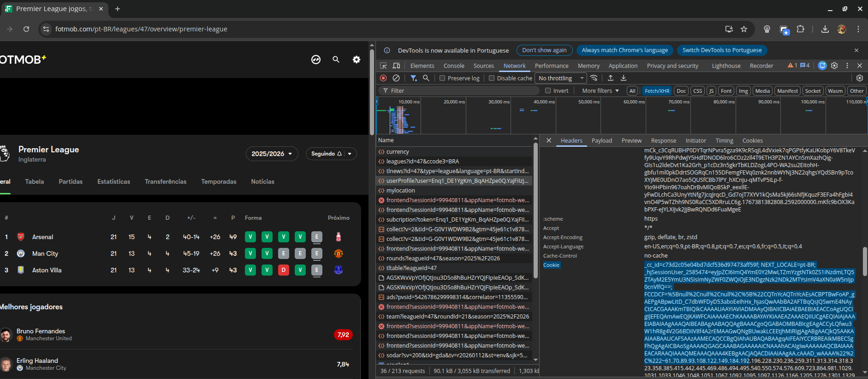Open FotMob dark mode toggle icon

(x=316, y=60)
